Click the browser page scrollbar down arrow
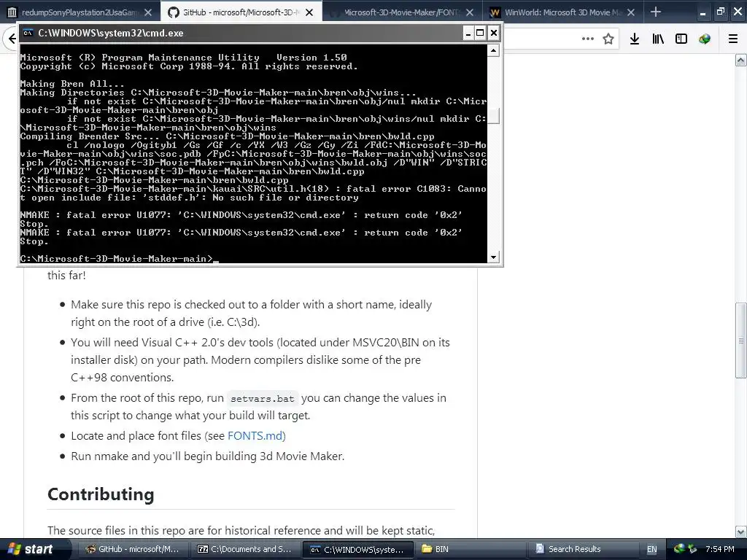The height and width of the screenshot is (560, 747). pyautogui.click(x=741, y=532)
